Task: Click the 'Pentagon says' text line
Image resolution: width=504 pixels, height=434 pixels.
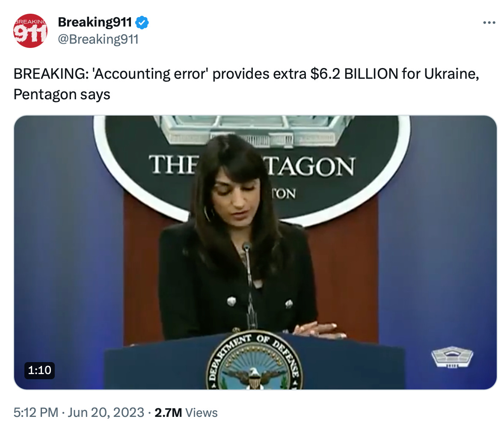Action: (62, 95)
